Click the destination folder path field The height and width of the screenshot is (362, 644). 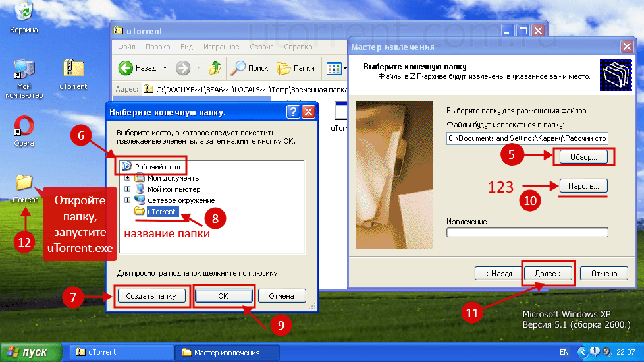pyautogui.click(x=527, y=138)
